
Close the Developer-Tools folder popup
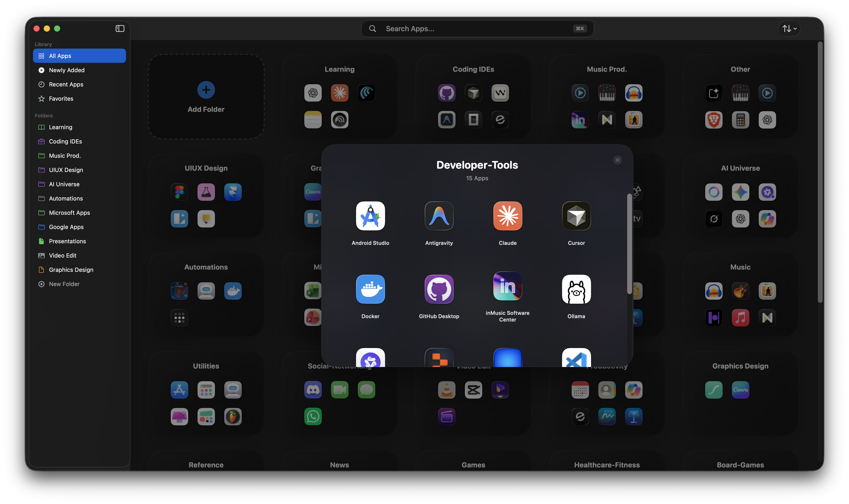(x=618, y=160)
